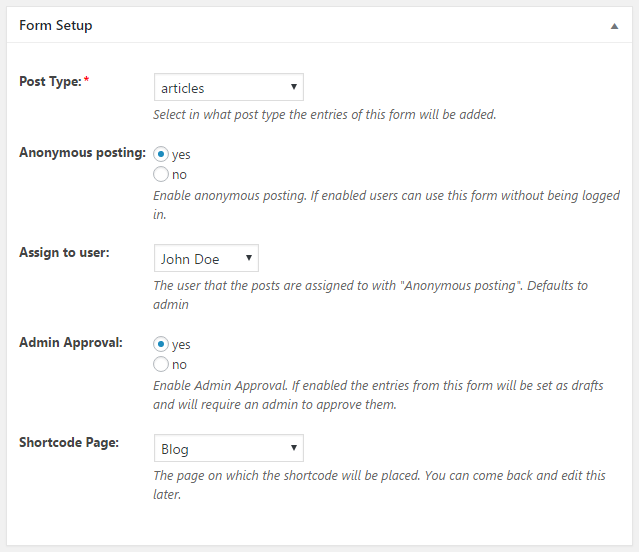Screen dimensions: 639x552
Task: Open the Assign to user dropdown
Action: (206, 259)
